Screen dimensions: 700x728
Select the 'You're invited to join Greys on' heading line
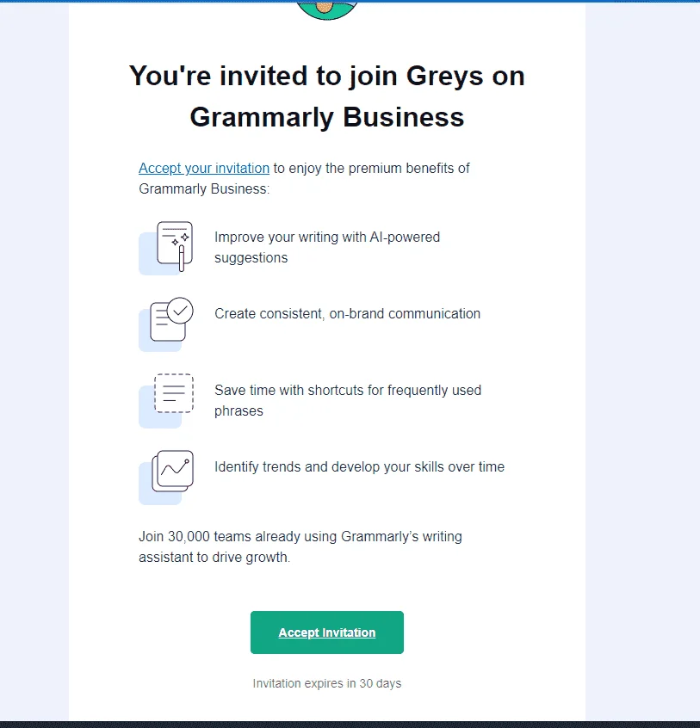(x=327, y=76)
